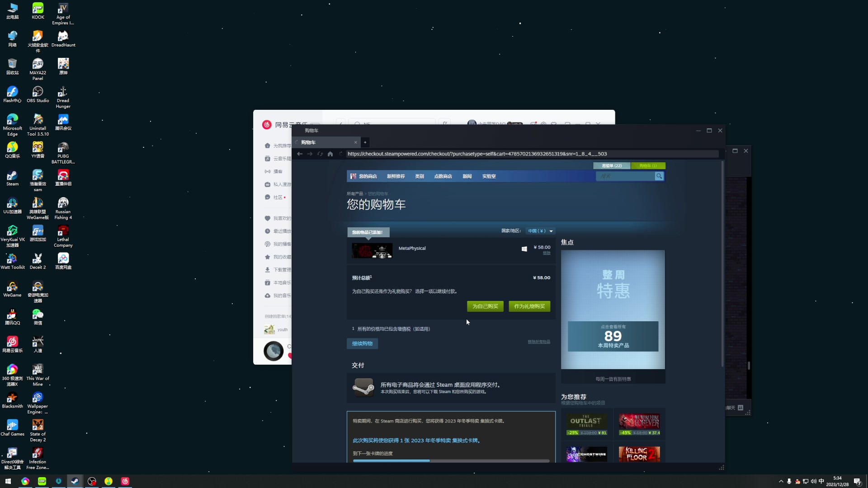This screenshot has height=488, width=868.
Task: Reload the Steam checkout page
Action: [320, 154]
